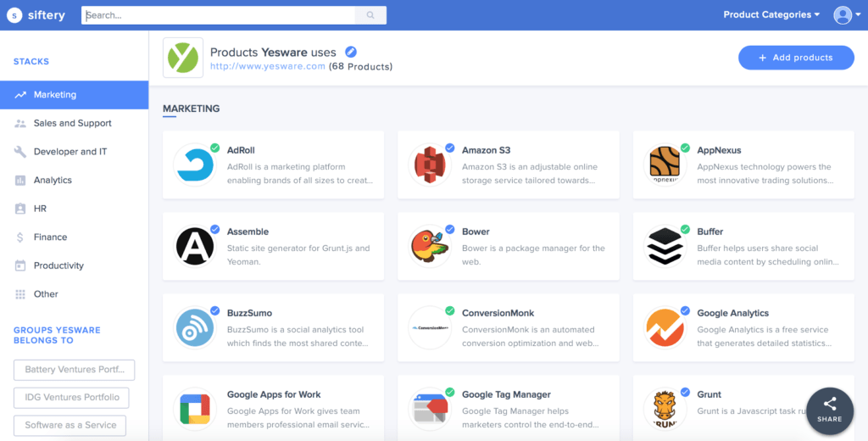Screen dimensions: 868x441
Task: Click the siftery logo in header
Action: pos(36,15)
